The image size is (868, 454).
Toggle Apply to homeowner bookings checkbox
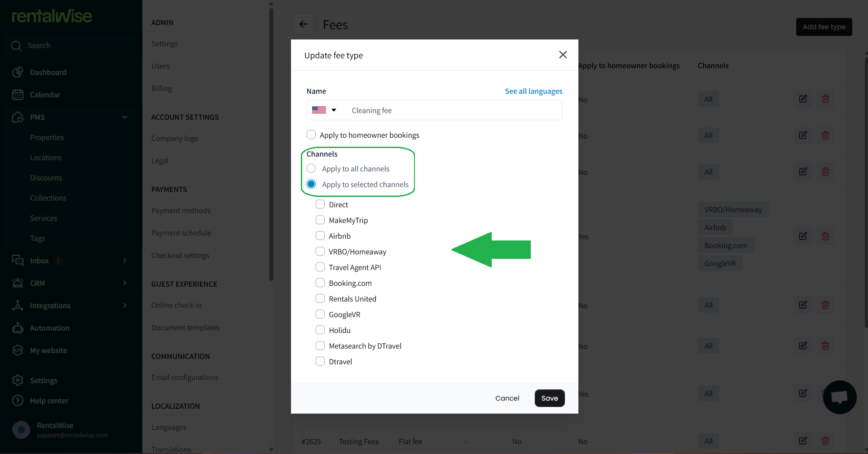(311, 135)
